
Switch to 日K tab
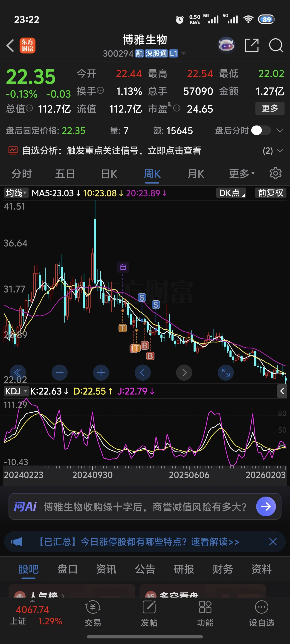pos(109,173)
